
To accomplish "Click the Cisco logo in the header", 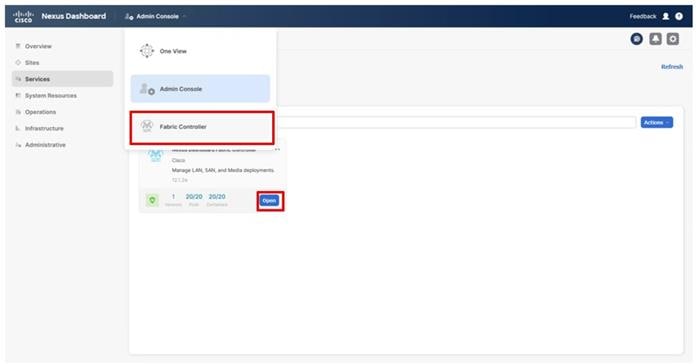I will pyautogui.click(x=23, y=16).
